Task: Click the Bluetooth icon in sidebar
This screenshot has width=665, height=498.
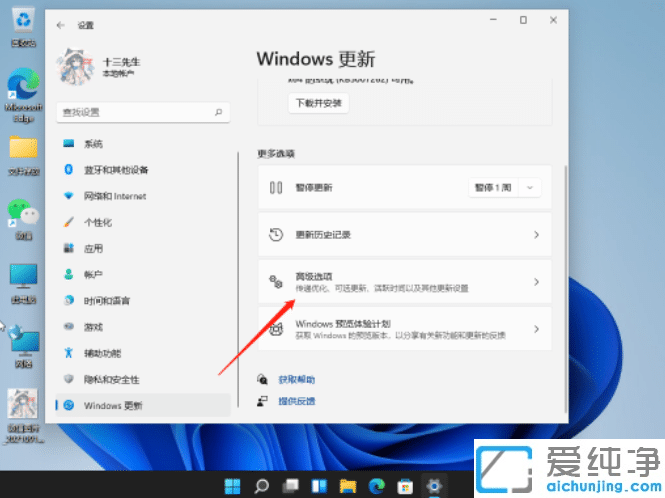Action: pyautogui.click(x=69, y=170)
